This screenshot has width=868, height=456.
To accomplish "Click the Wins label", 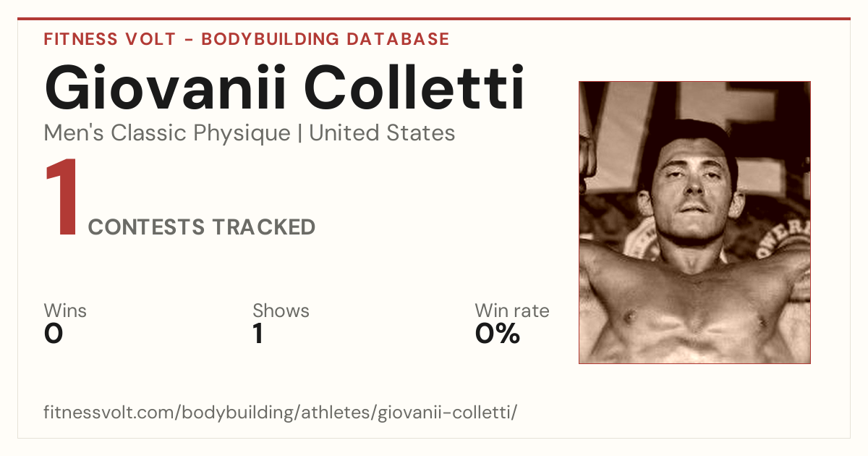I will 65,311.
